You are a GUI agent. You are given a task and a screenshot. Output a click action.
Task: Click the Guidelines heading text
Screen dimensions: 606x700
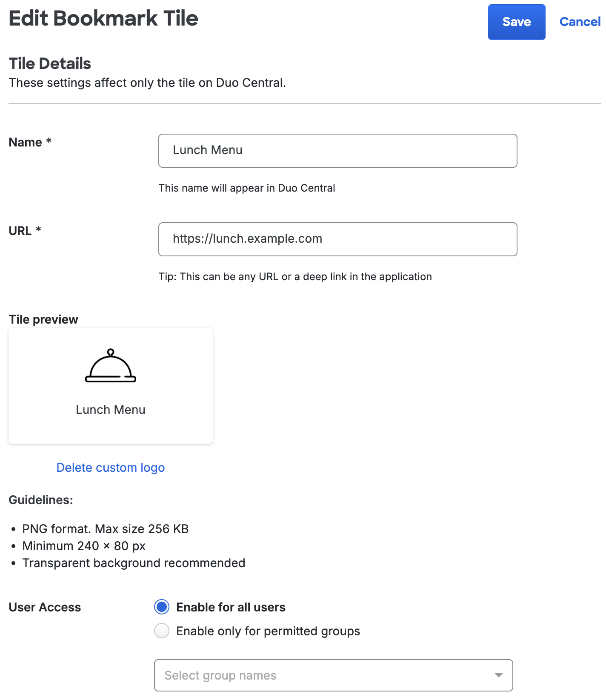pos(40,500)
